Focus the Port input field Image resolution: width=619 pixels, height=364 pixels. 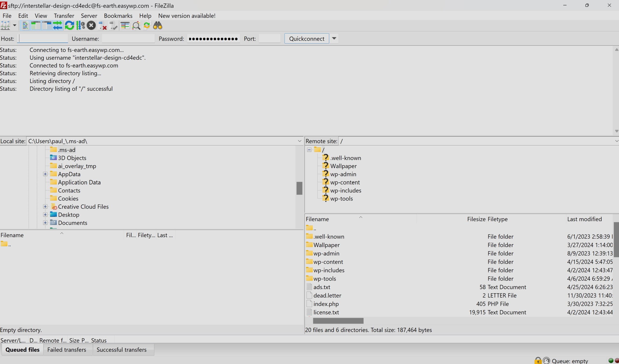[x=269, y=39]
